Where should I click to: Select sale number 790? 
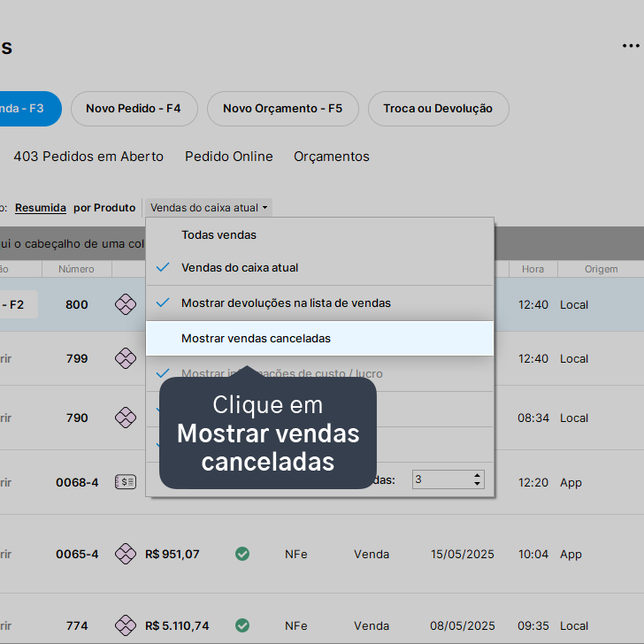(77, 418)
